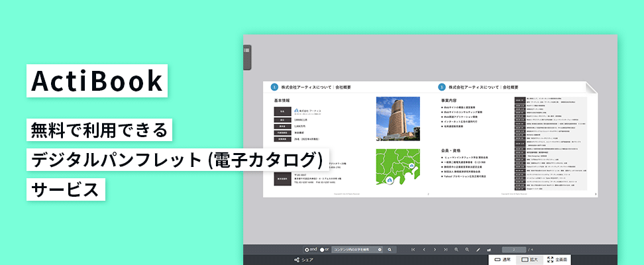Viewport: 644px width, 265px height.
Task: Jump to the last page
Action: coord(446,249)
